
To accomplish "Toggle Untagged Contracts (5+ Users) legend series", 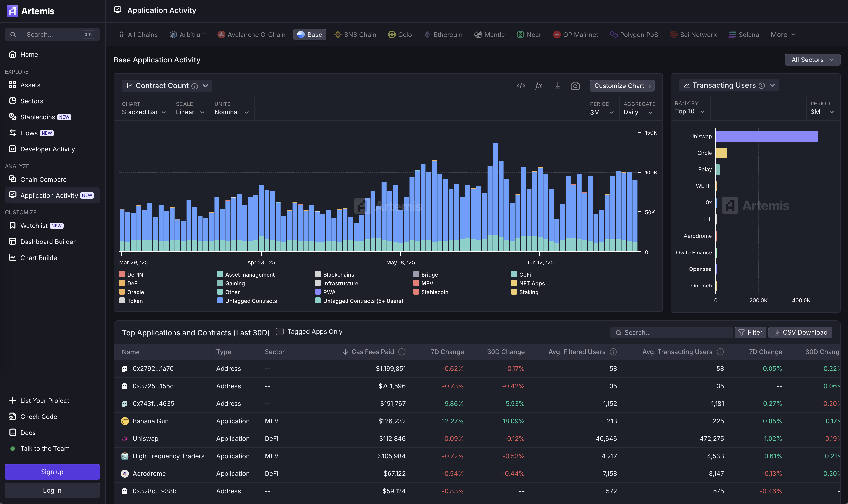I will click(x=359, y=301).
